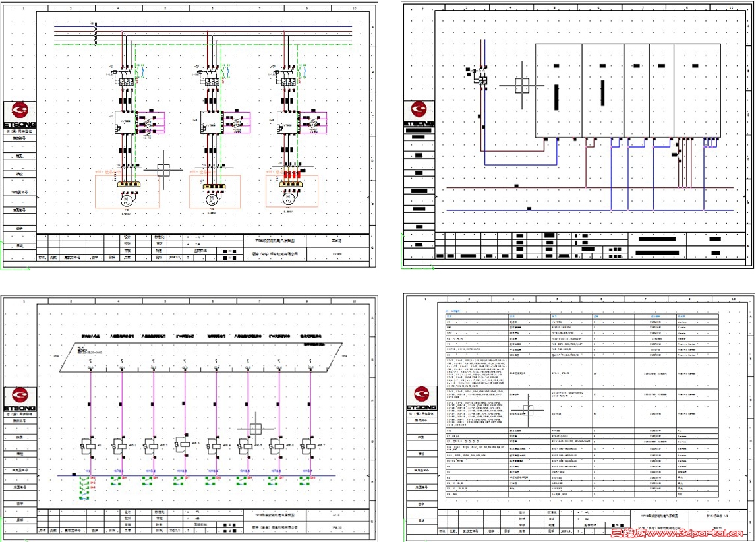
Task: Select the rightmost motor symbol M
Action: [x=288, y=198]
